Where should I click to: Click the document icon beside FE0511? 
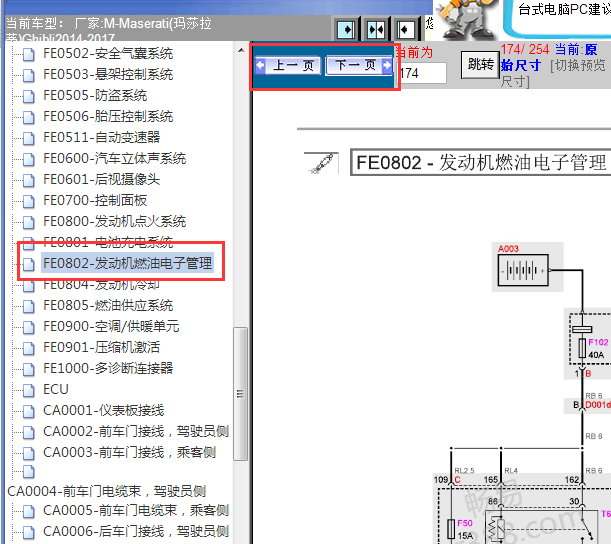(28, 138)
